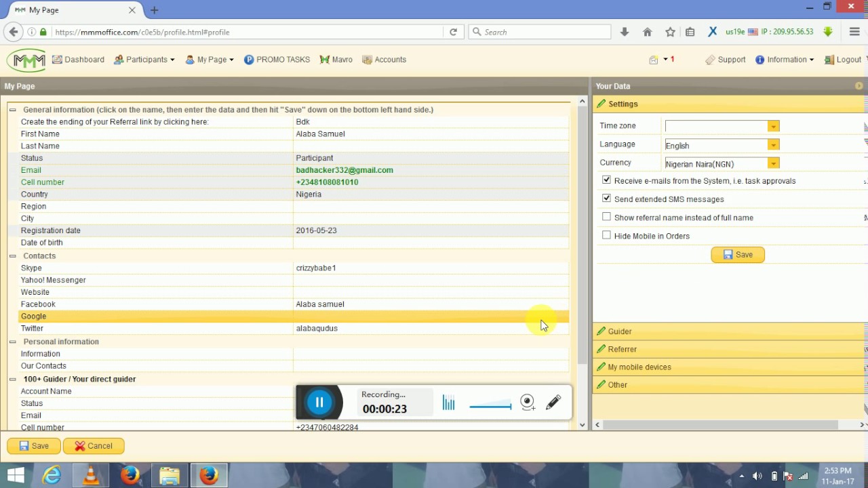Toggle Receive e-mails from the System checkbox

[606, 180]
